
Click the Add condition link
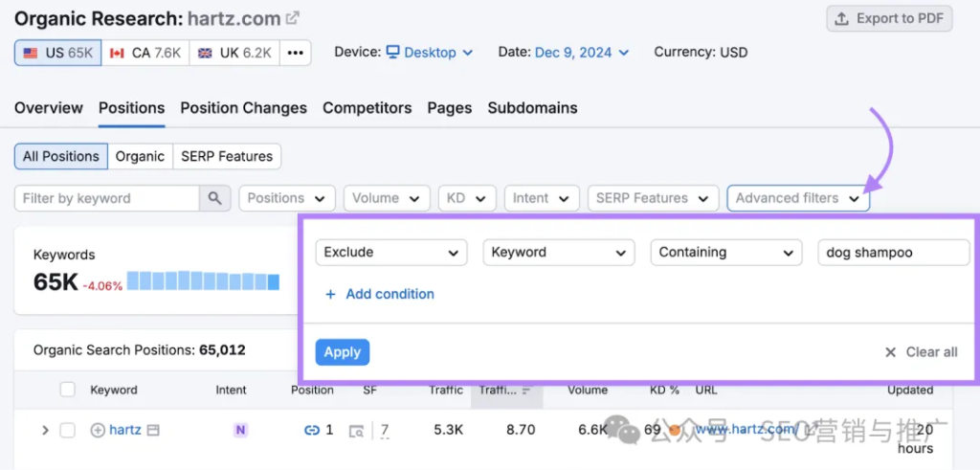[380, 294]
